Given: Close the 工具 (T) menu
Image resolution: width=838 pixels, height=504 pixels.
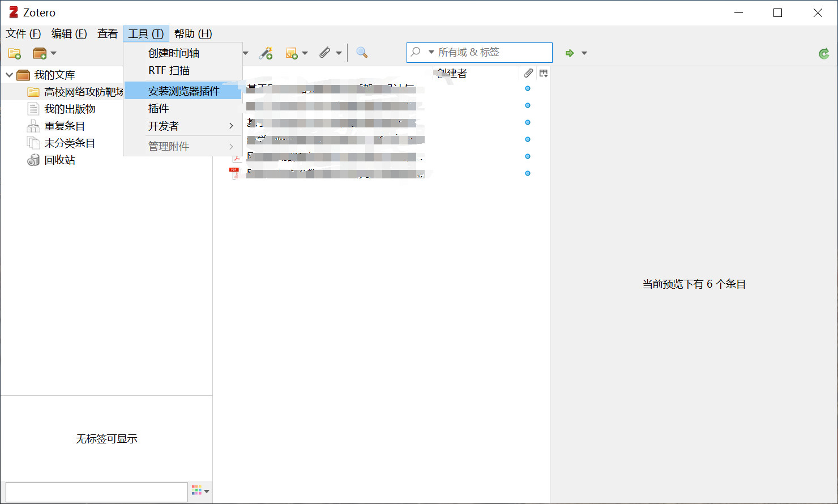Looking at the screenshot, I should (x=146, y=34).
